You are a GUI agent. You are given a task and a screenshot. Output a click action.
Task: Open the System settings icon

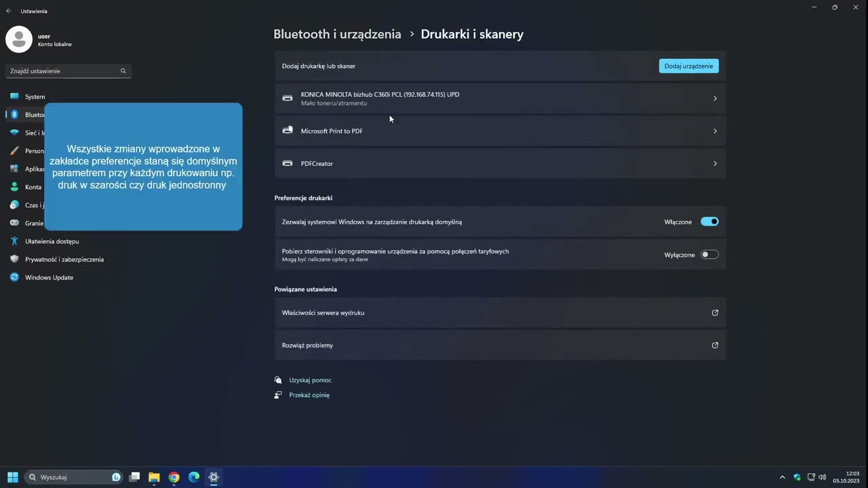(x=14, y=96)
